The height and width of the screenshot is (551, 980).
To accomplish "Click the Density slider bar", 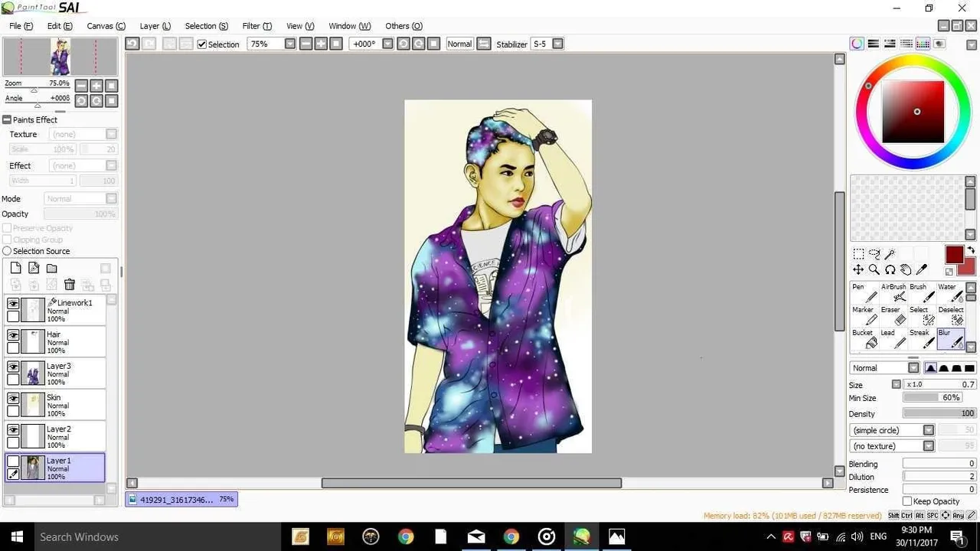I will point(939,413).
